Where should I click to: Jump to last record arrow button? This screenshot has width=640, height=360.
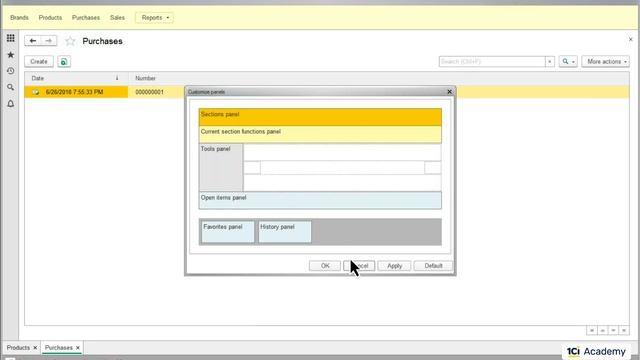[624, 330]
